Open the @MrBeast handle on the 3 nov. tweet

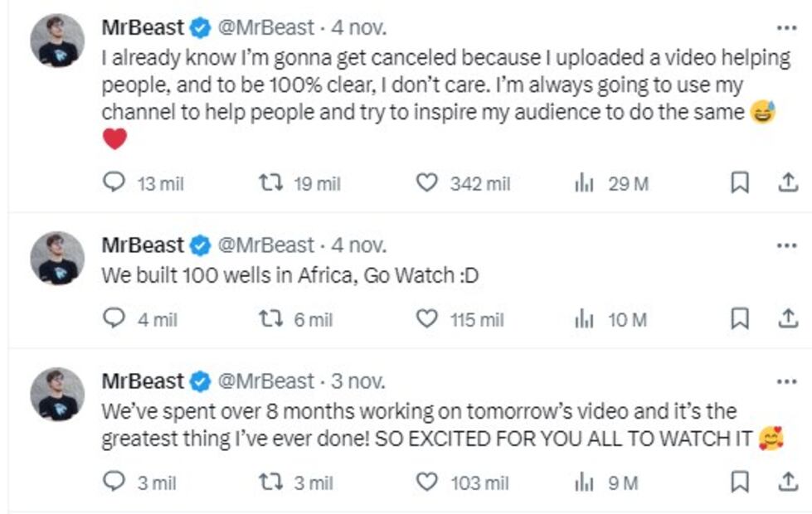tap(265, 381)
